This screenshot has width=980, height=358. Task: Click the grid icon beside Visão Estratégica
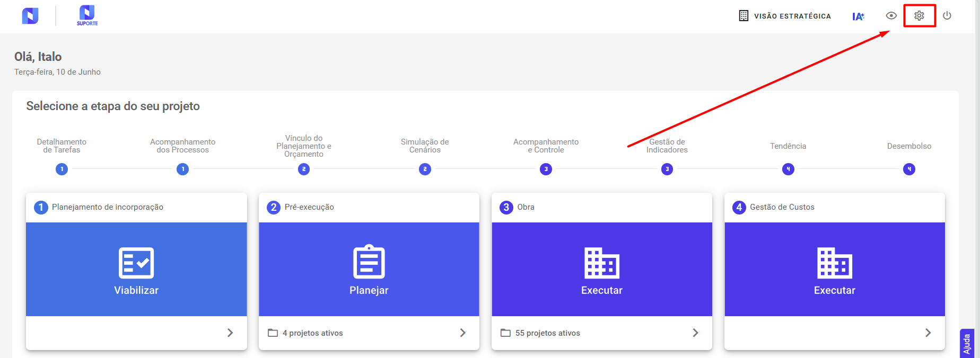pos(743,16)
